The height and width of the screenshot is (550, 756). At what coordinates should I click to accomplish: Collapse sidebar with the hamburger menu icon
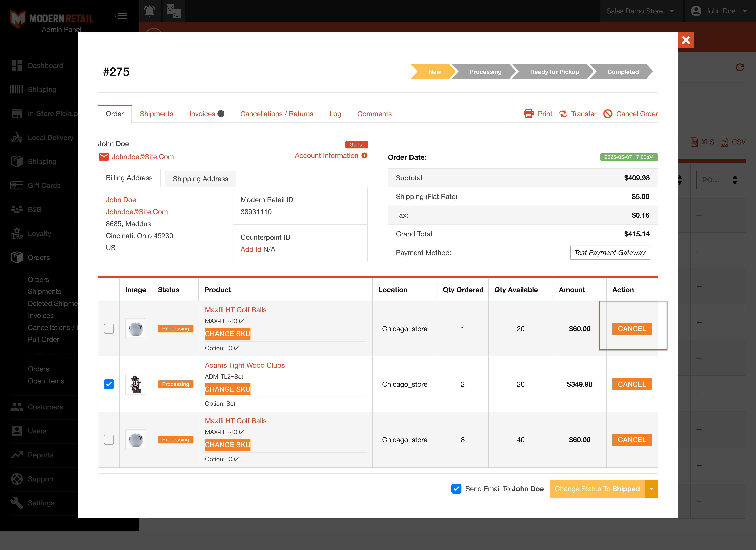pyautogui.click(x=121, y=16)
